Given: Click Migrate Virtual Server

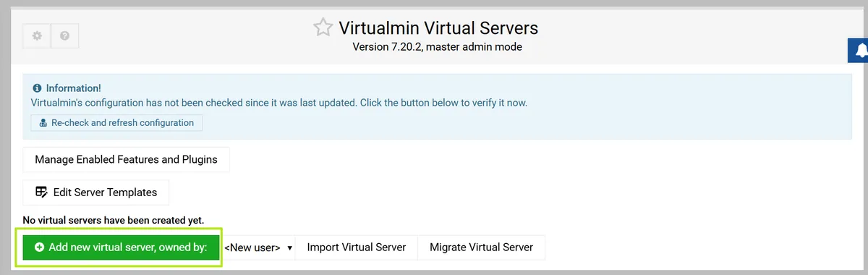Looking at the screenshot, I should pyautogui.click(x=481, y=247).
